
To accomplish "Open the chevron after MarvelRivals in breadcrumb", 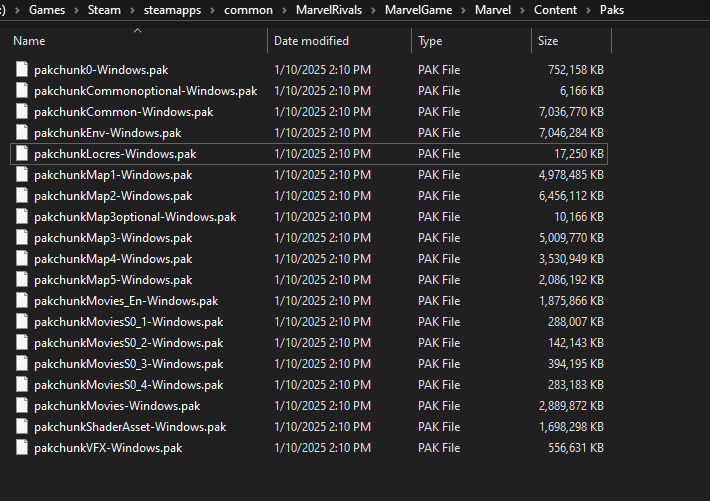I will pos(374,10).
